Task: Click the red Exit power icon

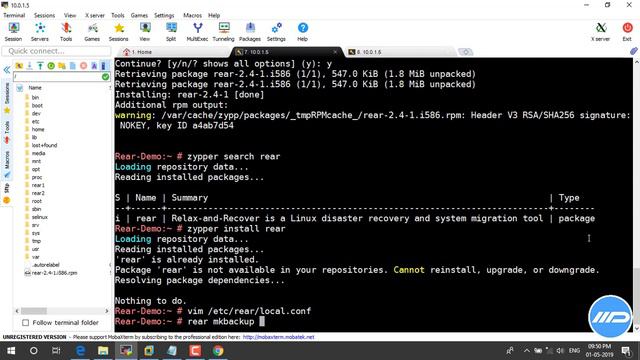Action: coord(627,32)
